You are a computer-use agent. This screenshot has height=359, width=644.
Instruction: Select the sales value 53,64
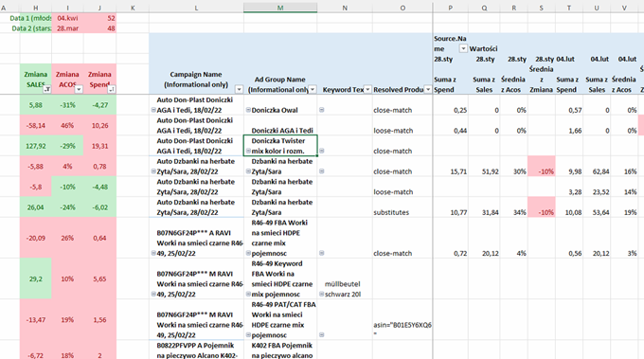pos(597,207)
